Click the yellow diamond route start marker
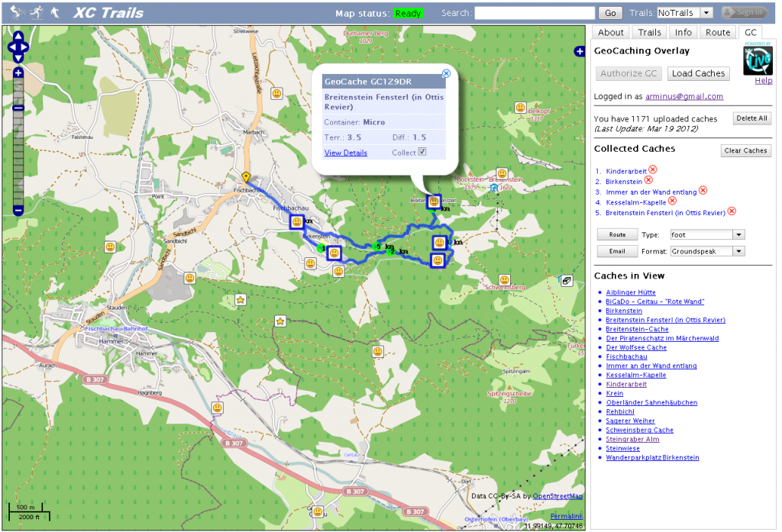 tap(246, 176)
